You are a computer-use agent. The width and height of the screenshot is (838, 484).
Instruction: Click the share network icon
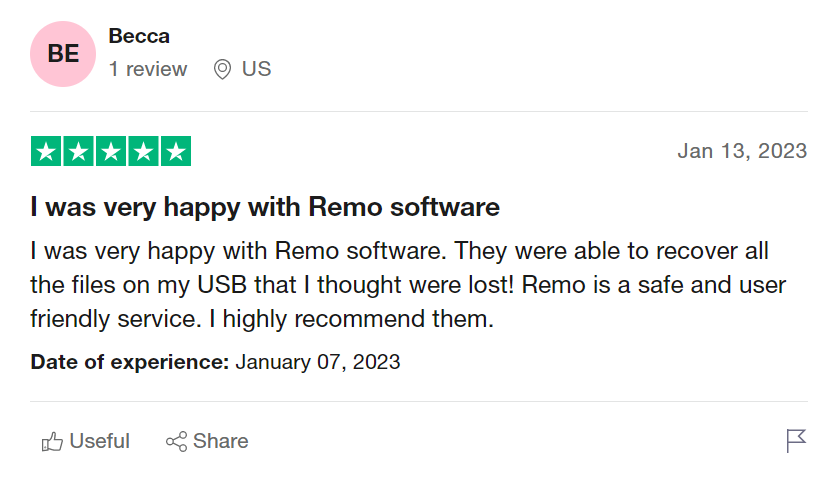(x=176, y=441)
